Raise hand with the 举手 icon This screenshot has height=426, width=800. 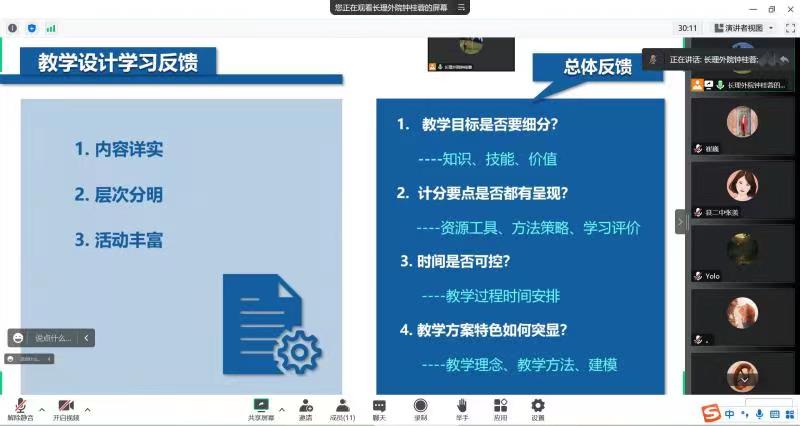click(x=462, y=408)
